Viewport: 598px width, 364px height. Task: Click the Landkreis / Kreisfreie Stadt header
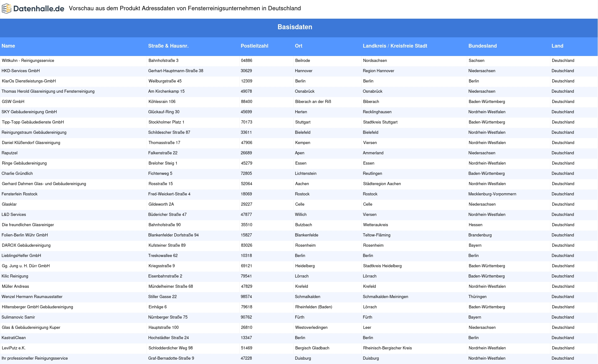coord(395,46)
